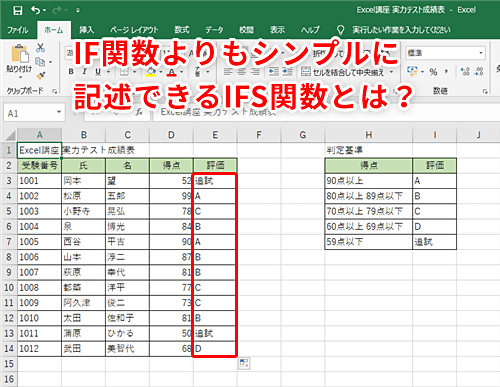Click the Undo arrow icon
Viewport: 500px width, 387px height.
pos(36,10)
